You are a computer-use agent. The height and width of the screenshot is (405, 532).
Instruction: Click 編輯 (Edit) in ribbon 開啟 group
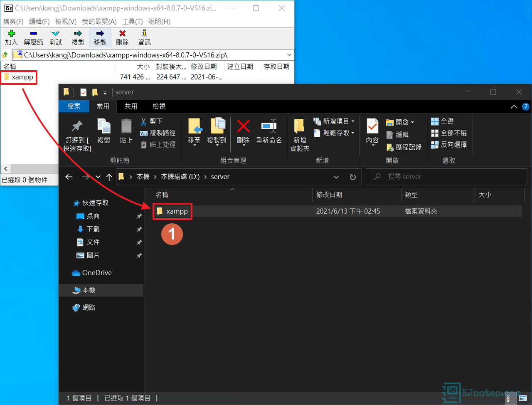(398, 134)
